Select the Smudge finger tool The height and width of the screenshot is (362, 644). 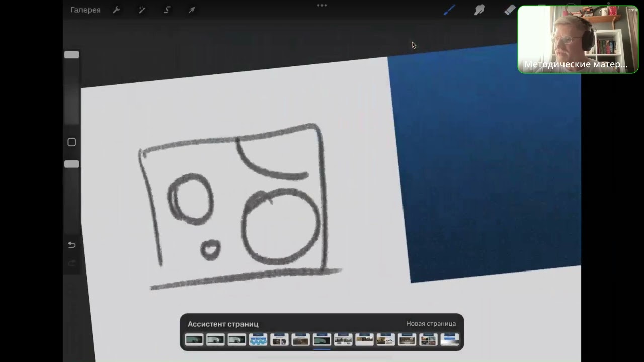click(x=479, y=10)
